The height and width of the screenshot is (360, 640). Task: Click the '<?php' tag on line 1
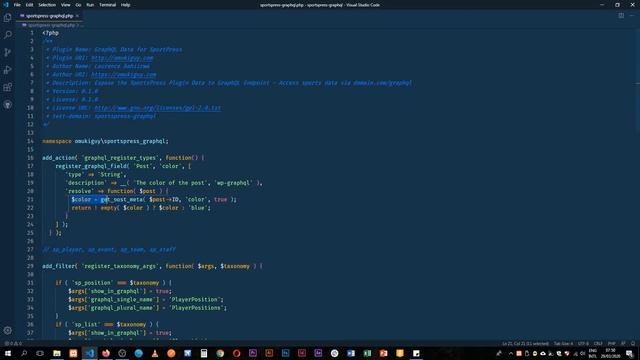[x=51, y=33]
